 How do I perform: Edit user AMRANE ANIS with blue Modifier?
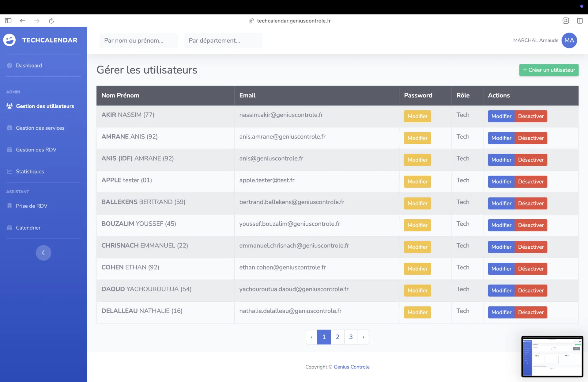point(501,138)
